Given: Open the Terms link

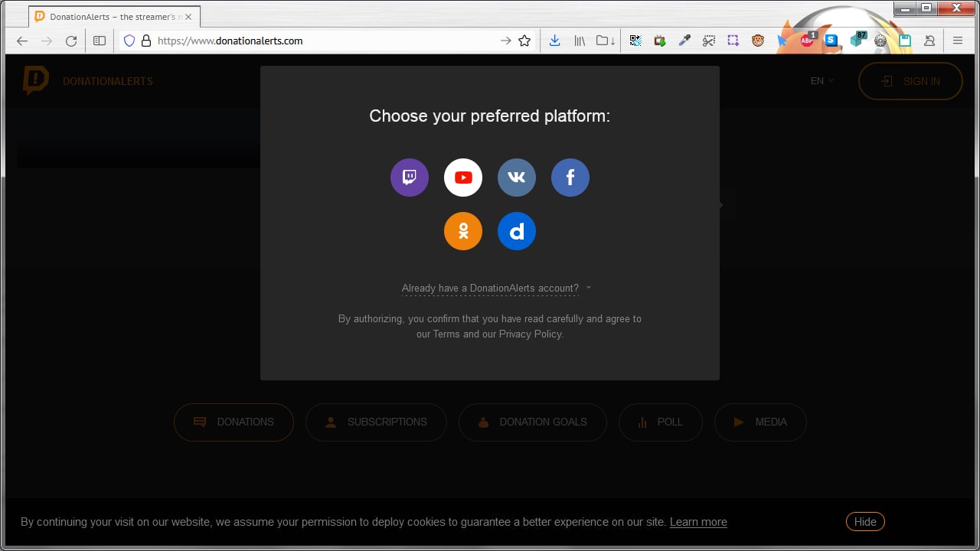Looking at the screenshot, I should 446,334.
